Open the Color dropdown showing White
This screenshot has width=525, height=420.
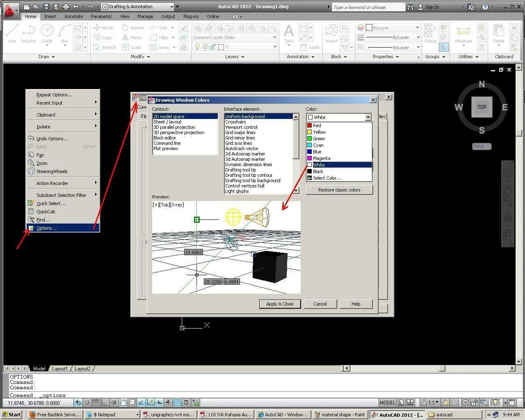[339, 117]
